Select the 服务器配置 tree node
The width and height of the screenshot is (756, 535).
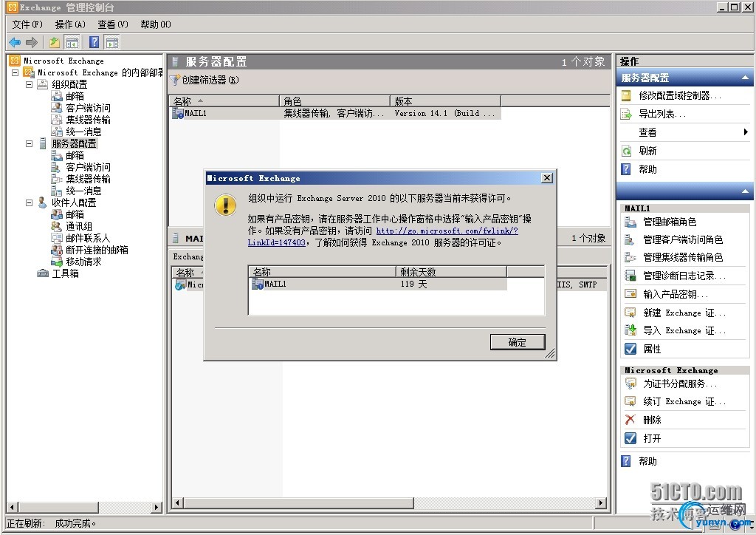(x=75, y=143)
